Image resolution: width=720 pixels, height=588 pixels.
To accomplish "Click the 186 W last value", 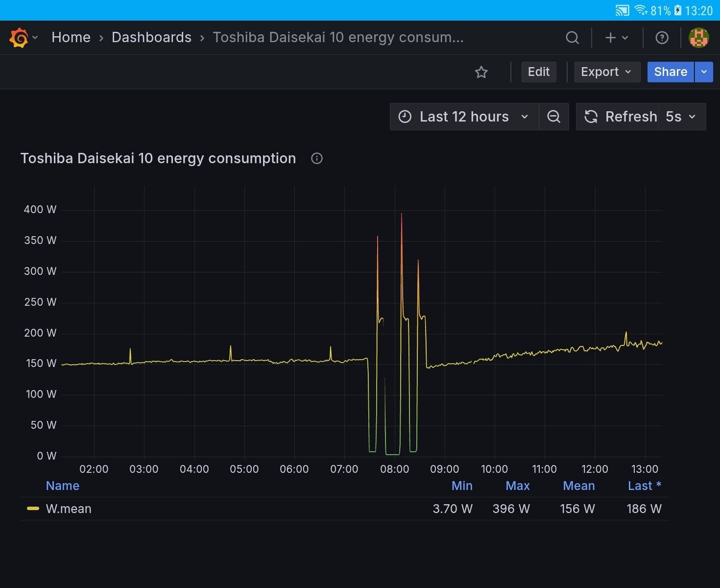I will coord(644,509).
